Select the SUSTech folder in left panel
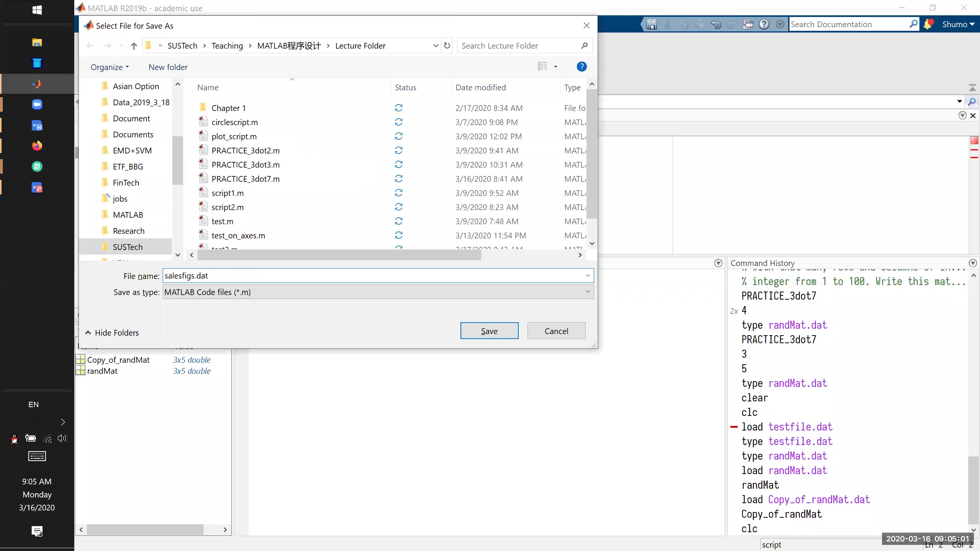Image resolution: width=980 pixels, height=551 pixels. coord(127,246)
